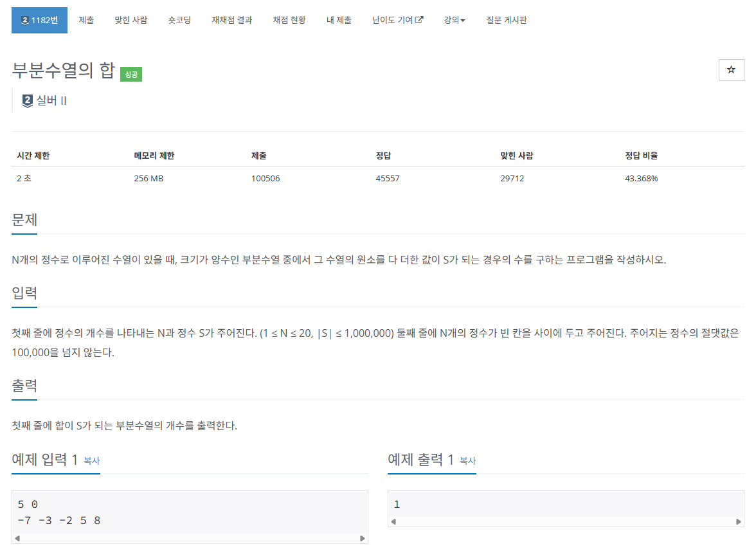Open the 채점 현황 tab
756x551 pixels.
click(289, 20)
